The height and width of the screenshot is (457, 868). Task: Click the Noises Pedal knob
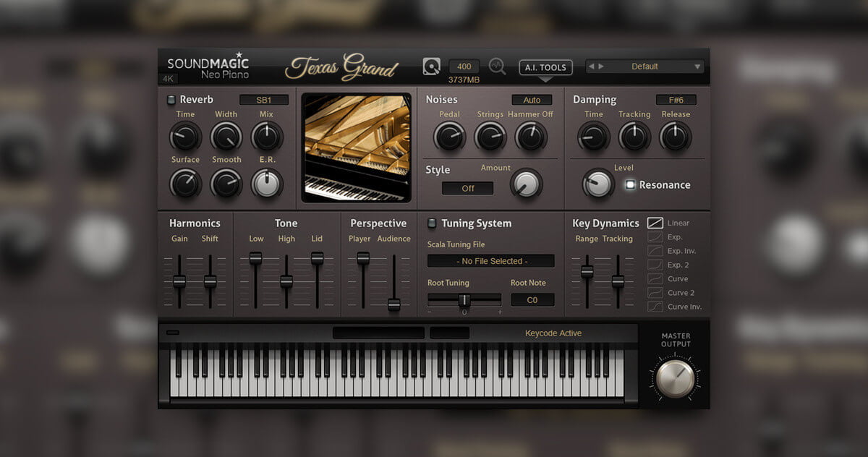tap(449, 136)
